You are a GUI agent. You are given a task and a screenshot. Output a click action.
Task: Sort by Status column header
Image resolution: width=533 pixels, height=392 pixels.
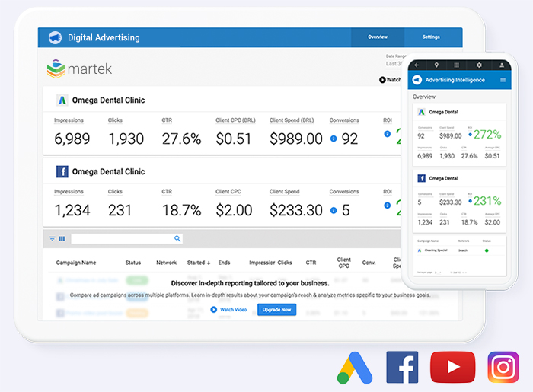coord(133,263)
